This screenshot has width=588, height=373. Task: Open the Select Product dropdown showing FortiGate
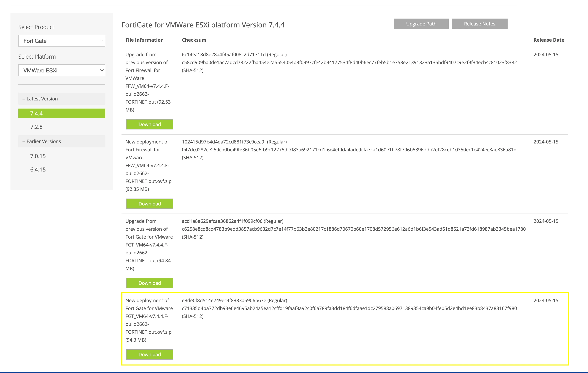click(x=62, y=41)
